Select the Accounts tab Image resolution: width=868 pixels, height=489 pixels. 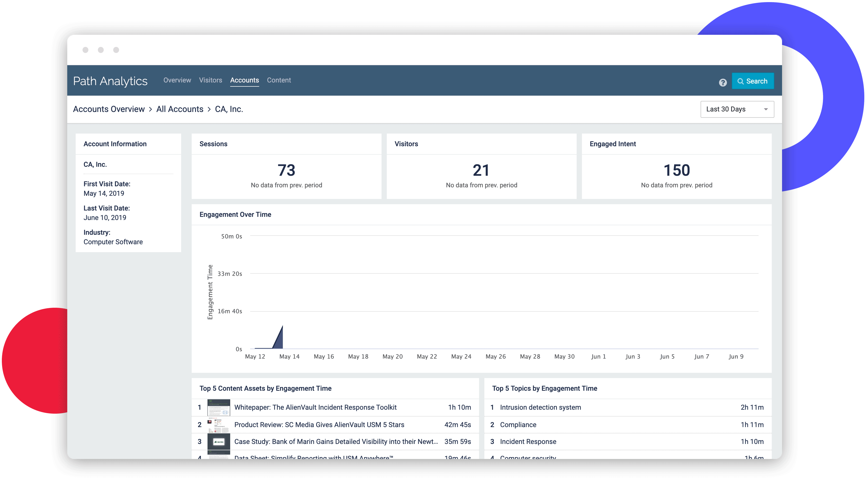point(244,80)
